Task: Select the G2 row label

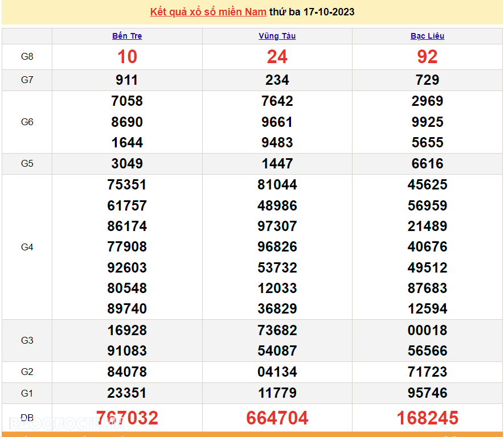Action: coord(27,372)
